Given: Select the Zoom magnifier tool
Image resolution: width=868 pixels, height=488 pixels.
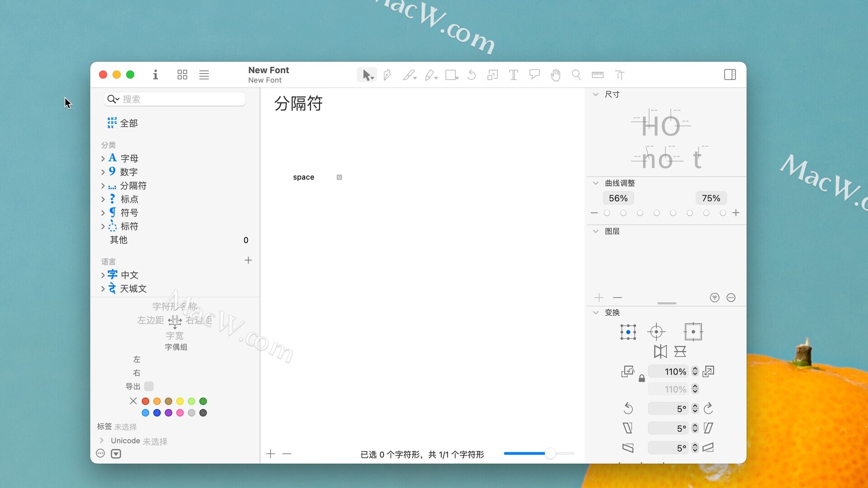Looking at the screenshot, I should [576, 75].
